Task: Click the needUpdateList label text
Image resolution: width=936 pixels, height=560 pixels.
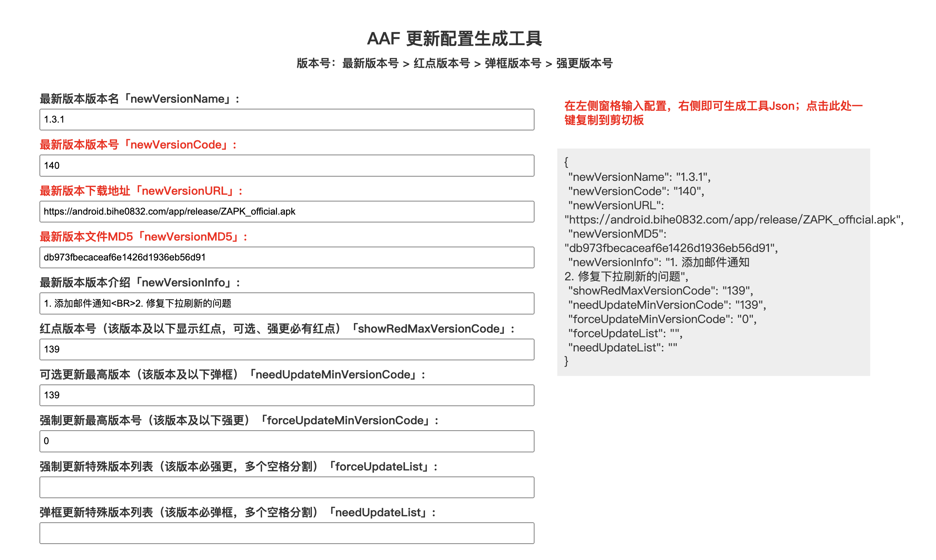Action: (238, 513)
